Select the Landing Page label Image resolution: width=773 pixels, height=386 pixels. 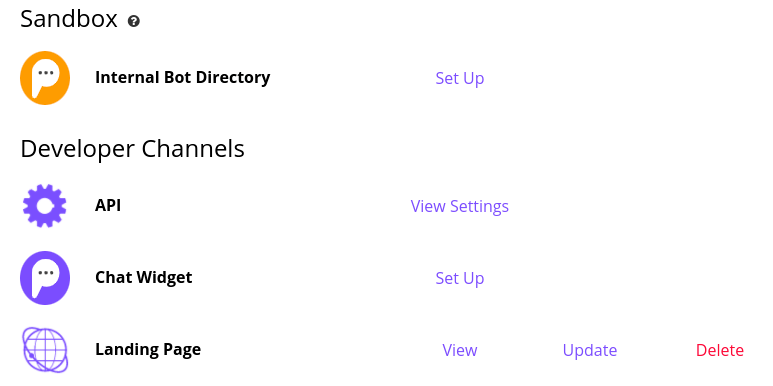pos(148,350)
